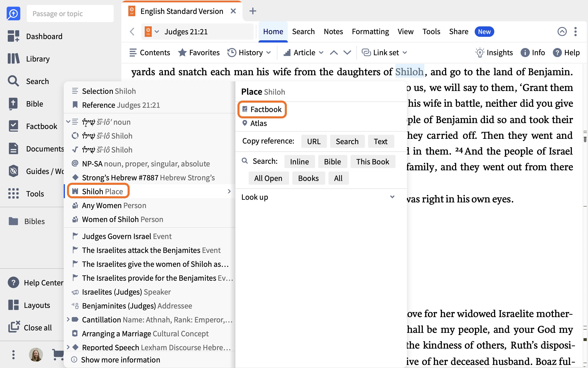Open the user profile avatar
Image resolution: width=588 pixels, height=368 pixels.
pos(36,355)
